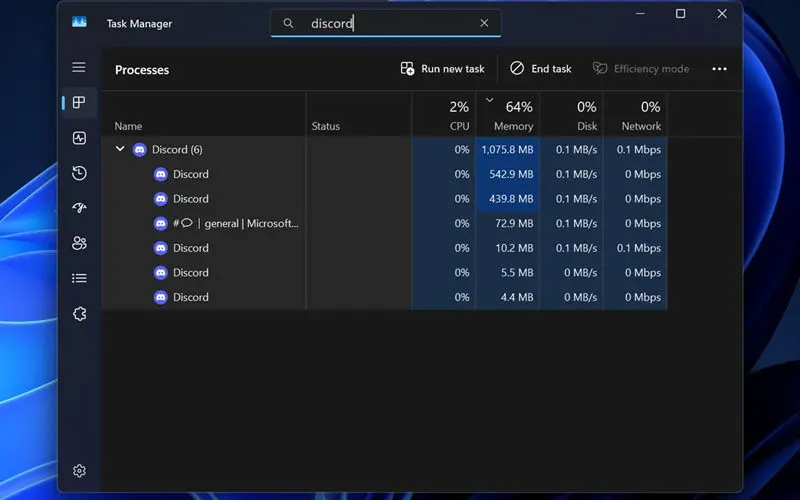The width and height of the screenshot is (800, 500).
Task: Clear the discord search text
Action: 484,23
